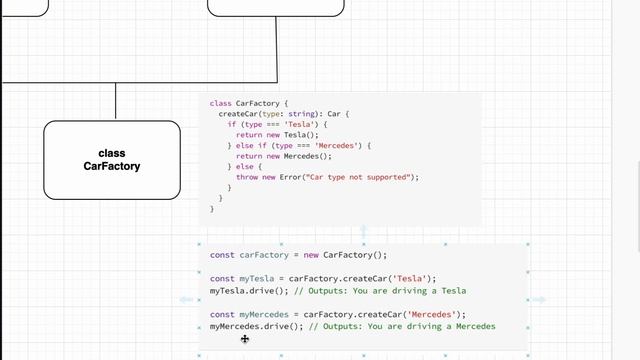Click the bottom-center connection point of the usage code block
The width and height of the screenshot is (640, 360).
[363, 356]
